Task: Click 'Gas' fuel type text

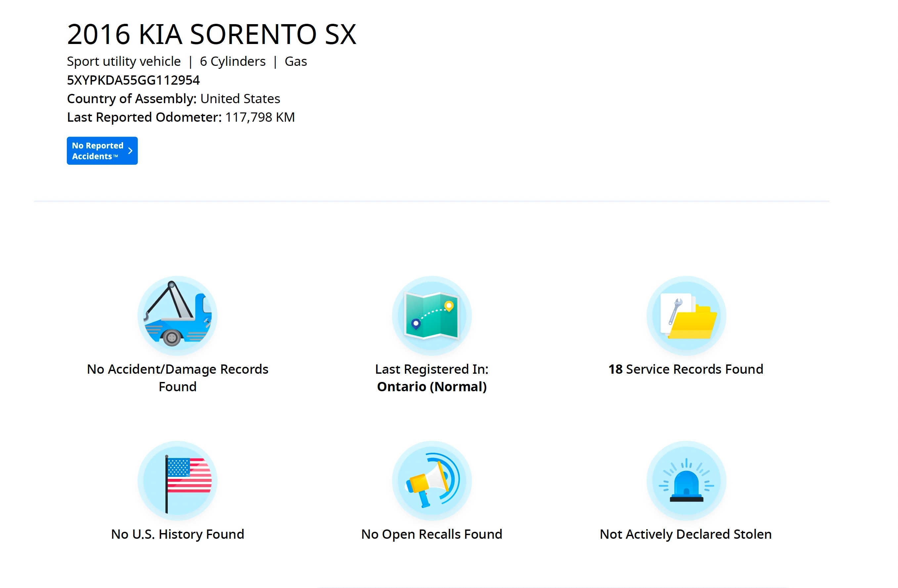Action: coord(296,61)
